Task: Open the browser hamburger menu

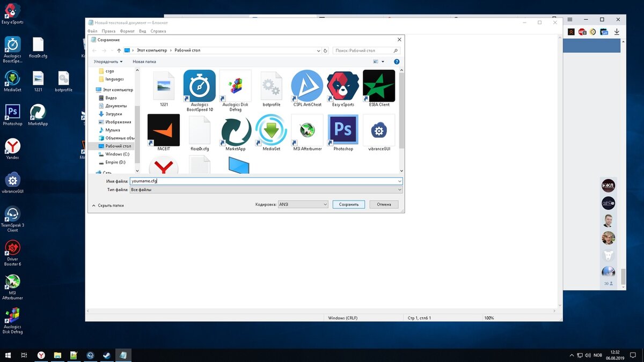Action: coord(570,20)
